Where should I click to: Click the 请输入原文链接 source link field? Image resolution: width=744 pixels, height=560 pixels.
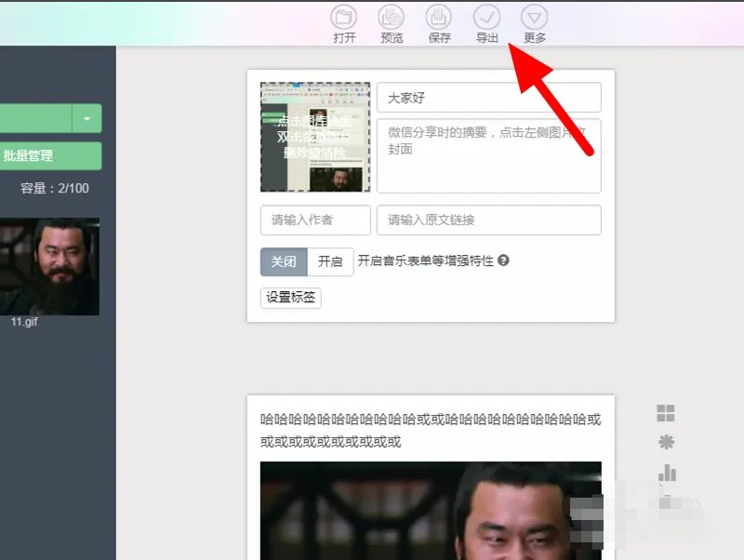pyautogui.click(x=488, y=220)
